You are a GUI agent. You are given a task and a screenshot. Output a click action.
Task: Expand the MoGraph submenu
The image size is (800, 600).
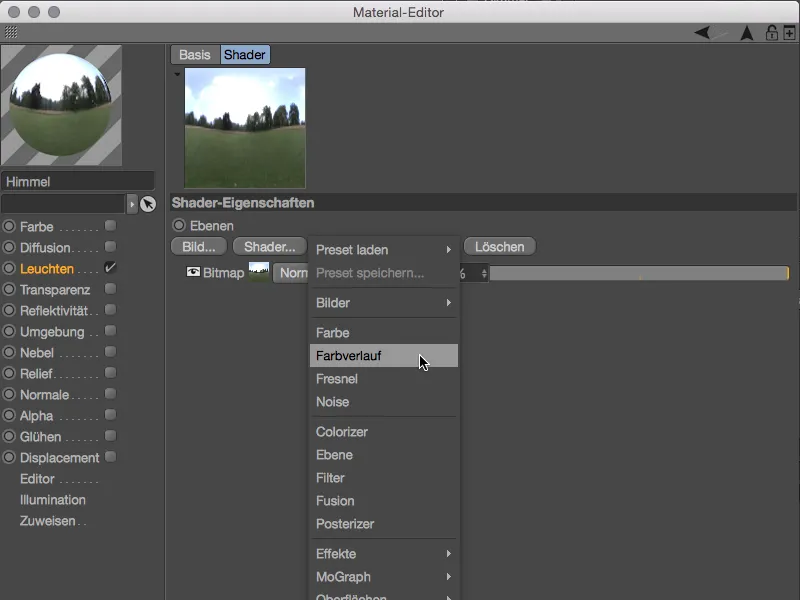click(384, 577)
